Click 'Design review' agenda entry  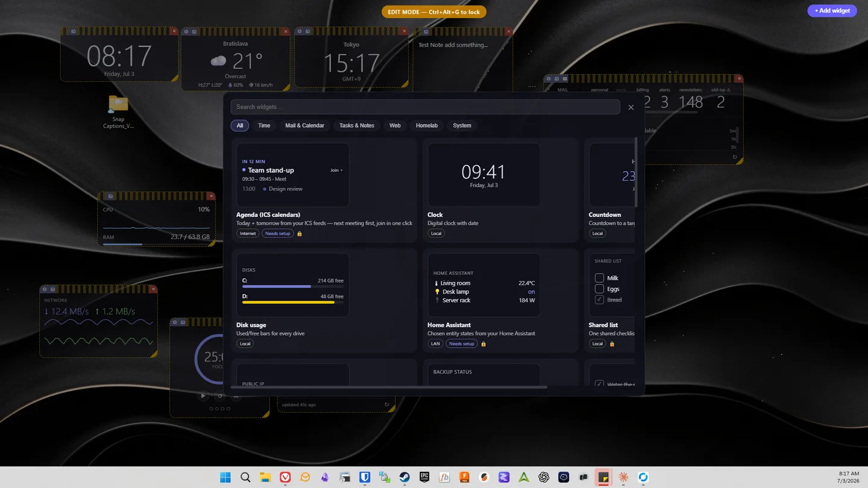tap(286, 189)
